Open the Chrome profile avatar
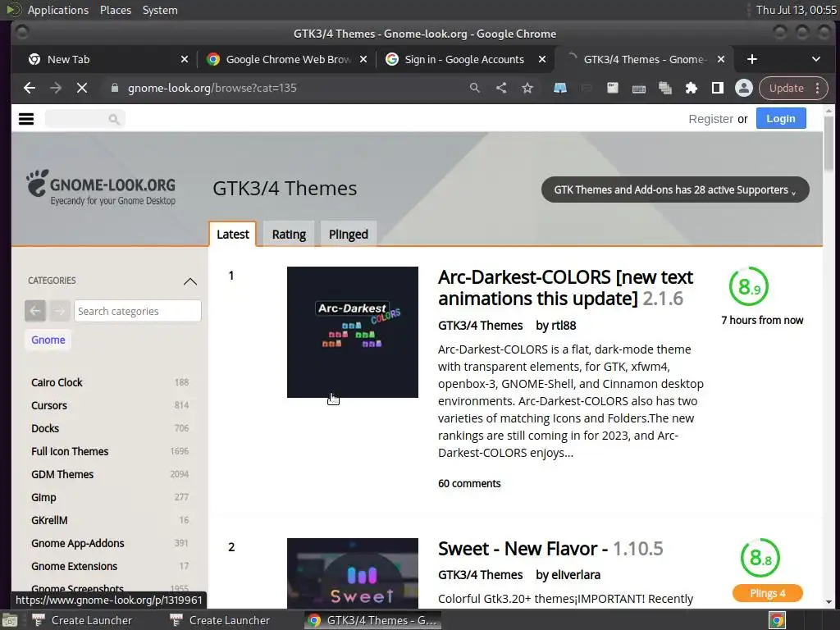Screen dimensions: 840x630 [x=743, y=88]
